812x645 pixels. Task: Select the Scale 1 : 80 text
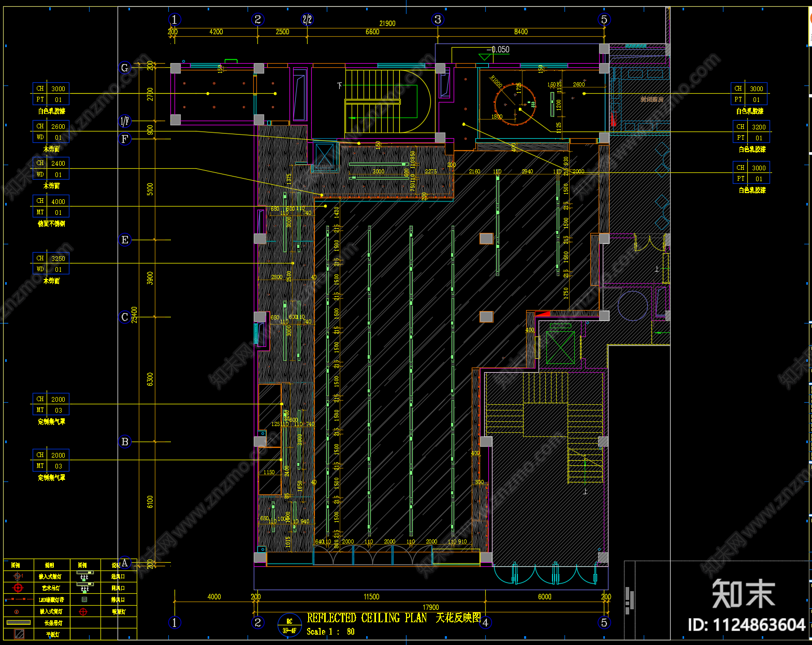(x=331, y=632)
